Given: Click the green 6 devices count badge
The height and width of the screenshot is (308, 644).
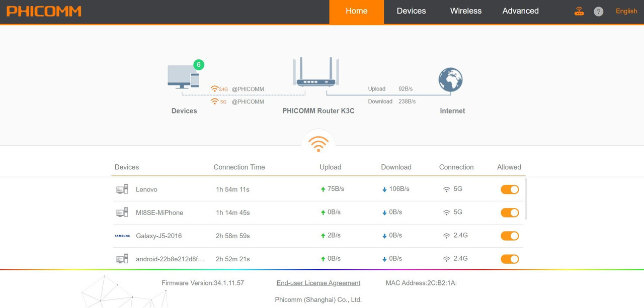Looking at the screenshot, I should pos(199,64).
